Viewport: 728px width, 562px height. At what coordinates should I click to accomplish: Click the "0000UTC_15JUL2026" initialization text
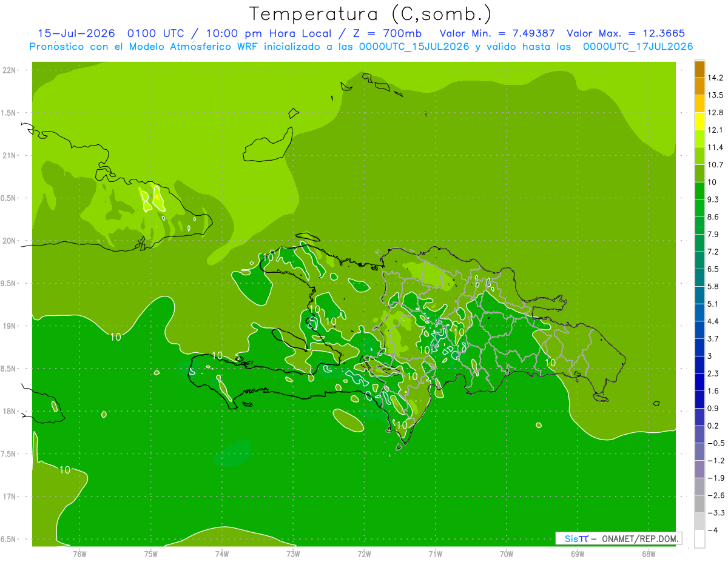click(414, 47)
